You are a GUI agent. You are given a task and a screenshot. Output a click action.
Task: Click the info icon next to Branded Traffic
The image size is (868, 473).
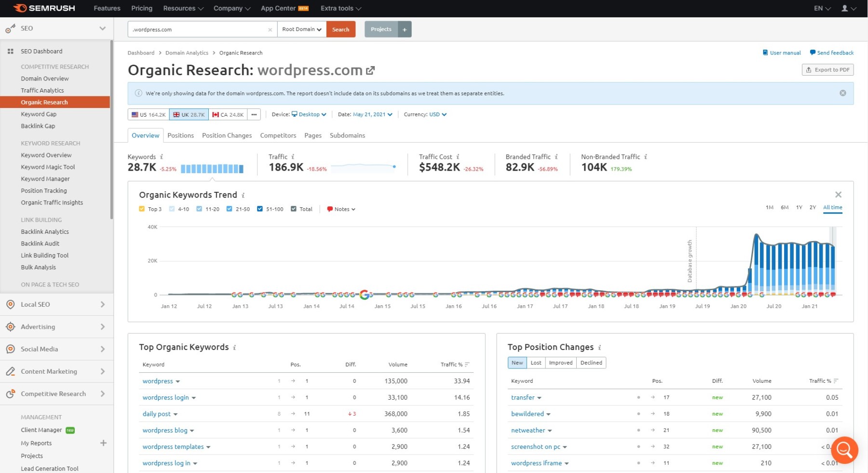point(556,157)
